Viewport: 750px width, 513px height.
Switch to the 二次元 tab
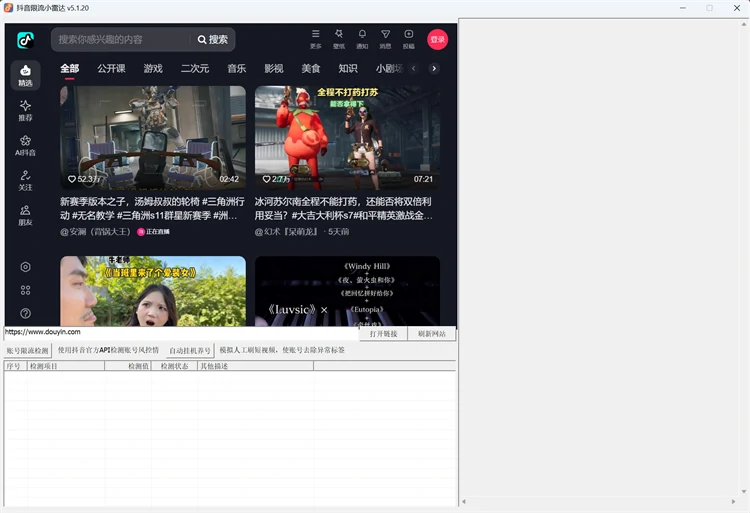tap(195, 68)
